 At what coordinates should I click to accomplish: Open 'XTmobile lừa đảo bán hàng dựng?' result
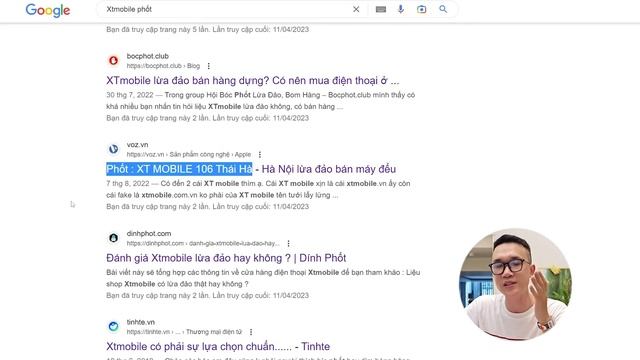click(253, 80)
